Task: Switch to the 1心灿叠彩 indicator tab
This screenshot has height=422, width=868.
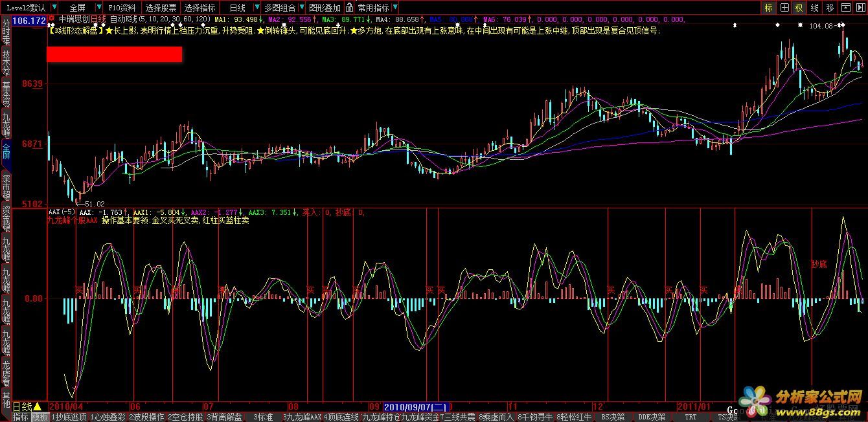Action: tap(108, 417)
